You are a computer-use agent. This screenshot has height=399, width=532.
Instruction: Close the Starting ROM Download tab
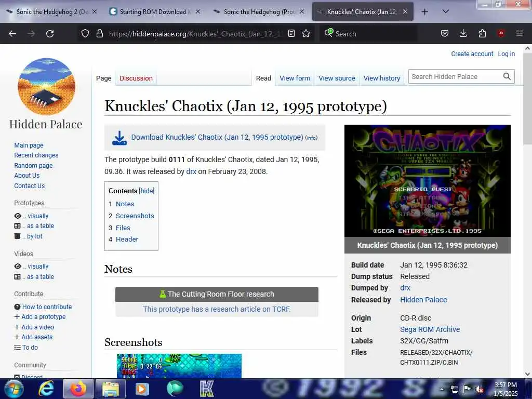click(198, 11)
